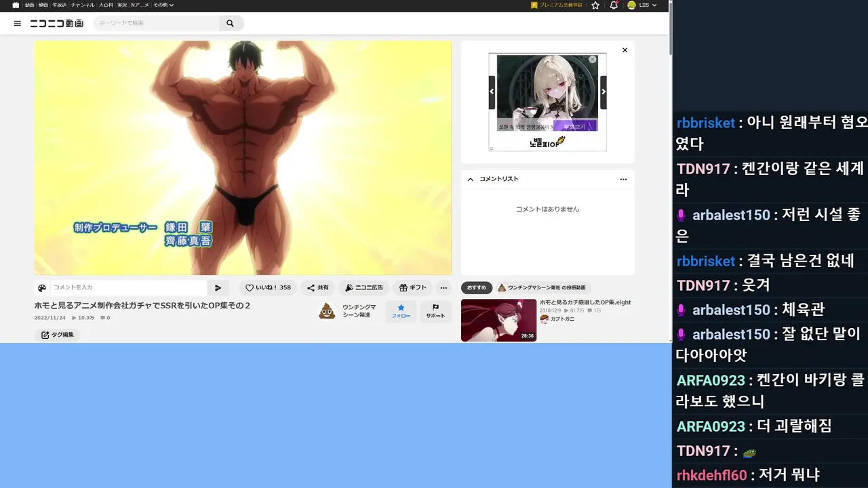
Task: Click the 10.3万 view count text
Action: [83, 318]
